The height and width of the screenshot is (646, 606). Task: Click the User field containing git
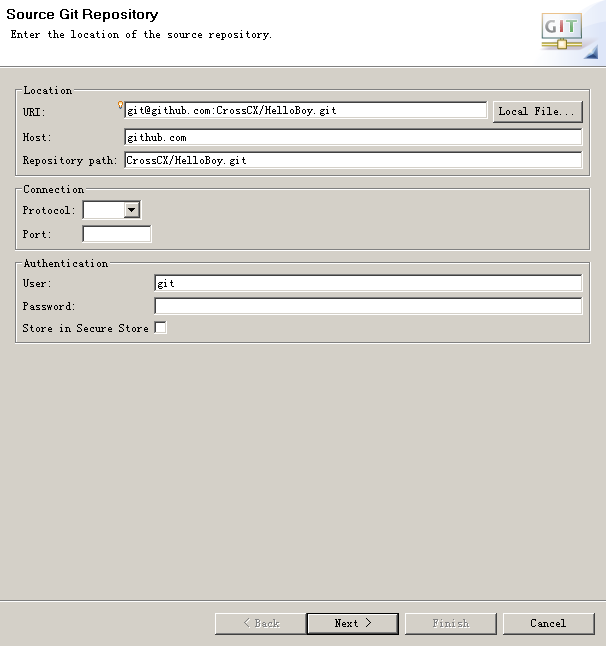(x=368, y=283)
